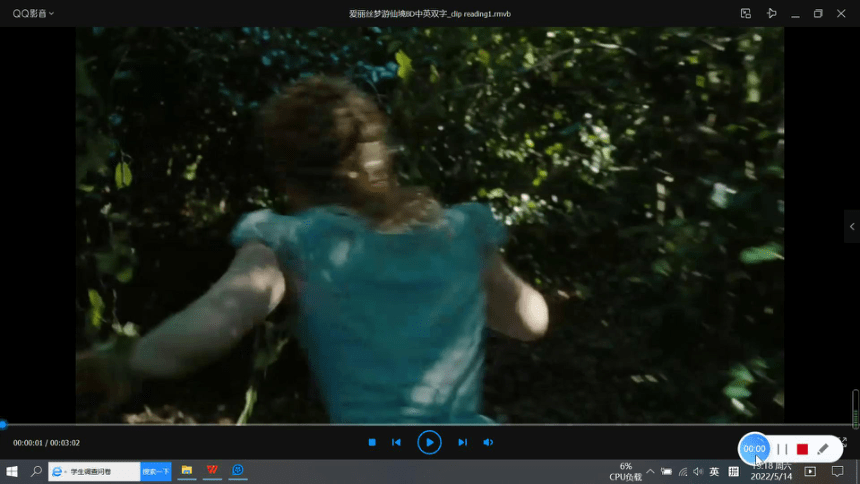Click the IME keyboard layout icon
The image size is (860, 484).
pyautogui.click(x=733, y=471)
